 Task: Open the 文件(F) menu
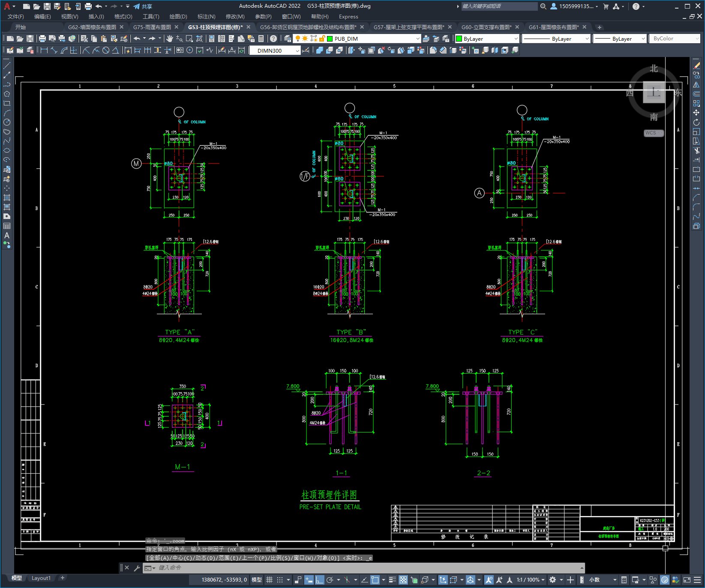[x=16, y=17]
